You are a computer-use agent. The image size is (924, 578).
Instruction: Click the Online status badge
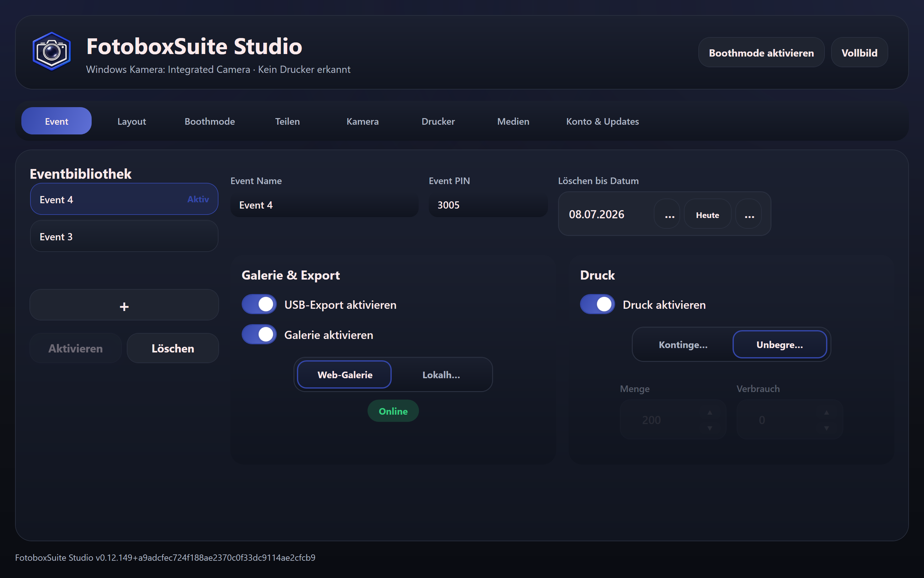click(x=393, y=411)
